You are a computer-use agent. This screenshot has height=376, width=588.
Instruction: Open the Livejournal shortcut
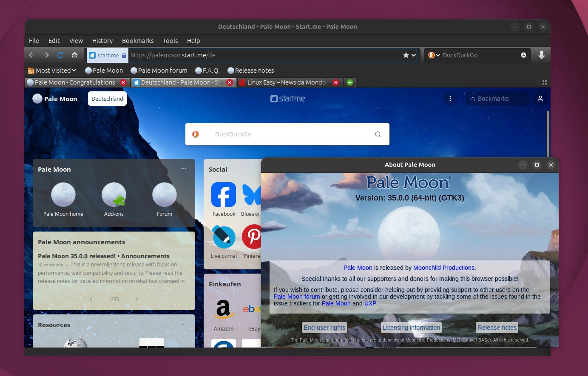(x=224, y=237)
